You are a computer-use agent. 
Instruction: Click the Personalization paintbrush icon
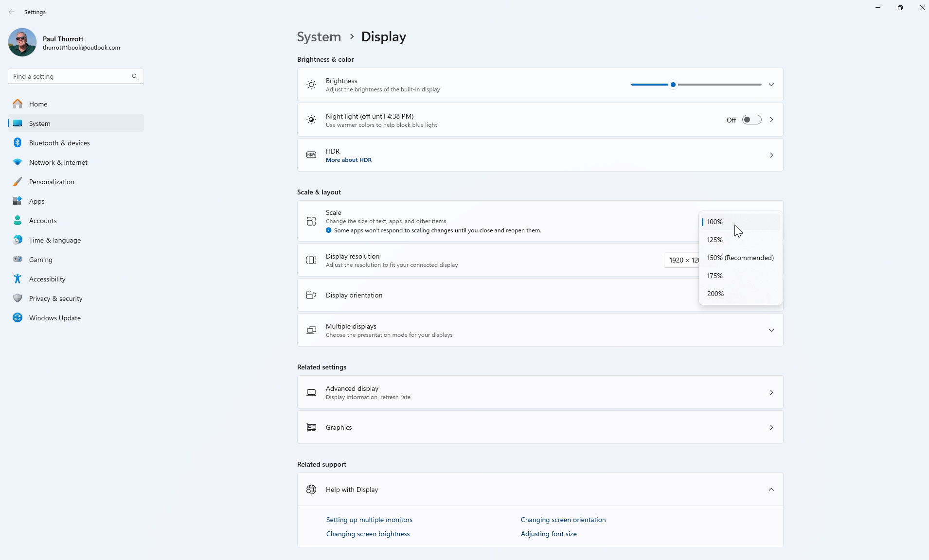pyautogui.click(x=18, y=182)
